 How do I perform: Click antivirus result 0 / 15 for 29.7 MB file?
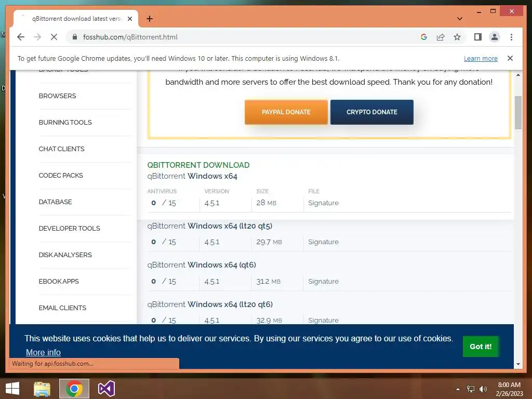point(164,242)
